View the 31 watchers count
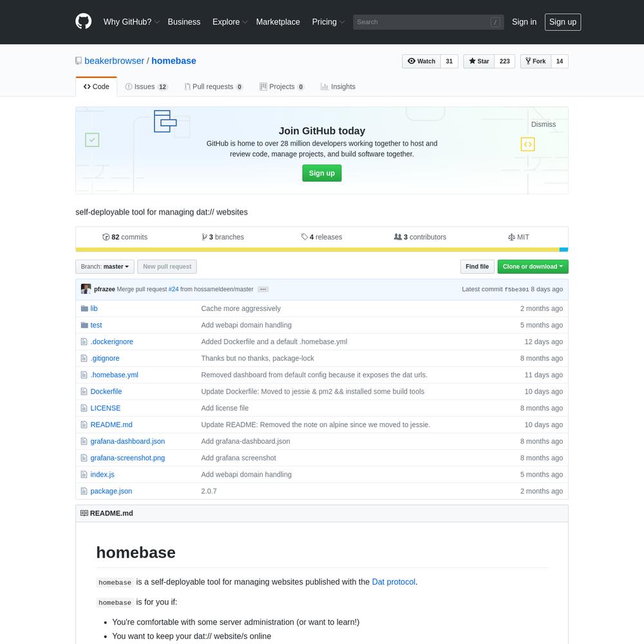The width and height of the screenshot is (644, 644). (x=450, y=61)
